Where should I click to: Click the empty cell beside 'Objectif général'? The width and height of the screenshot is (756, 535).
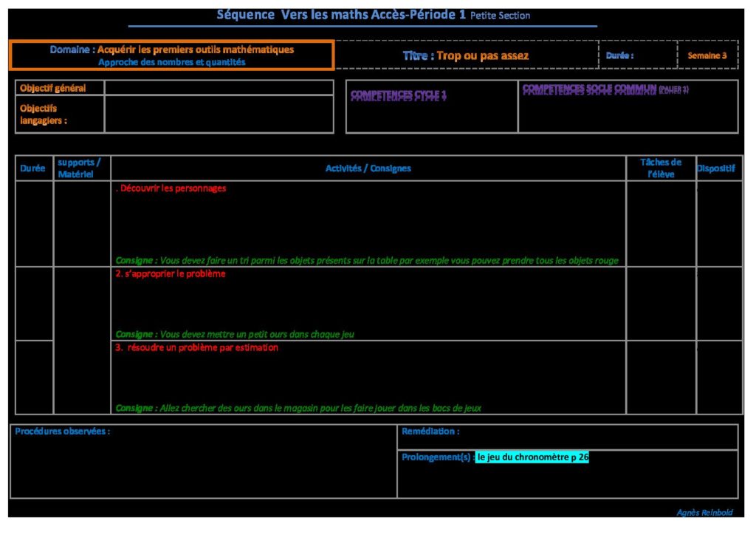click(x=219, y=88)
